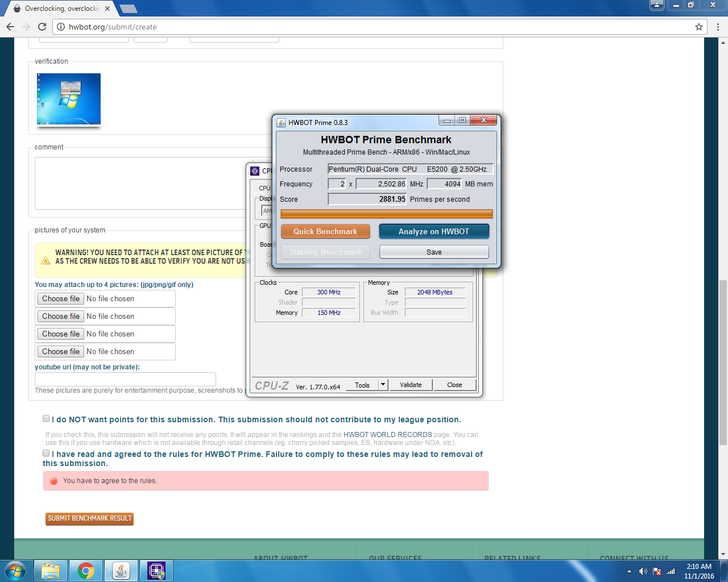Switch to Chrome on the taskbar

[86, 570]
